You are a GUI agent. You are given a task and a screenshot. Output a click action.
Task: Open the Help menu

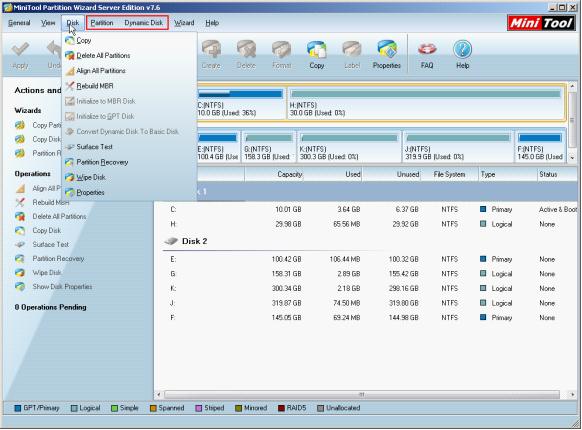tap(212, 23)
